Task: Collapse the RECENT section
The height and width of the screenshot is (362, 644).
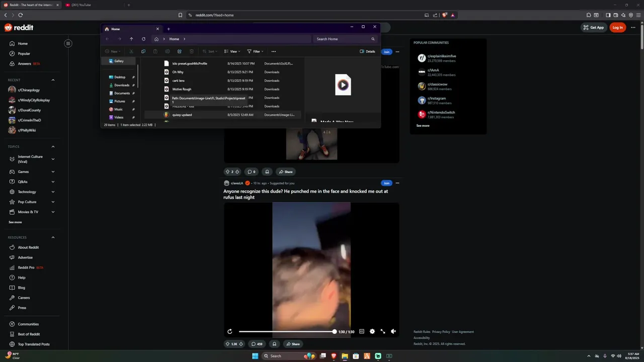Action: [53, 80]
